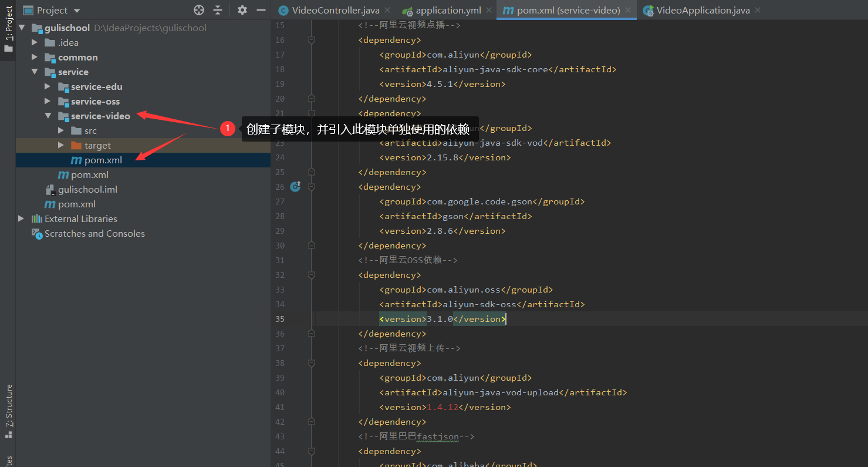Close the pom.xml (service-video) tab
This screenshot has width=868, height=467.
click(629, 10)
